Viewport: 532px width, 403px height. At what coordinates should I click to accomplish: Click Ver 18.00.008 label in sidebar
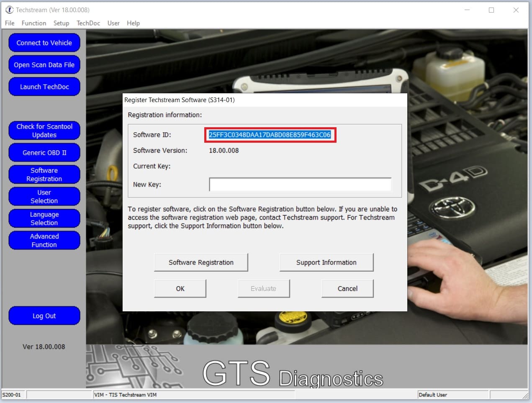[44, 347]
